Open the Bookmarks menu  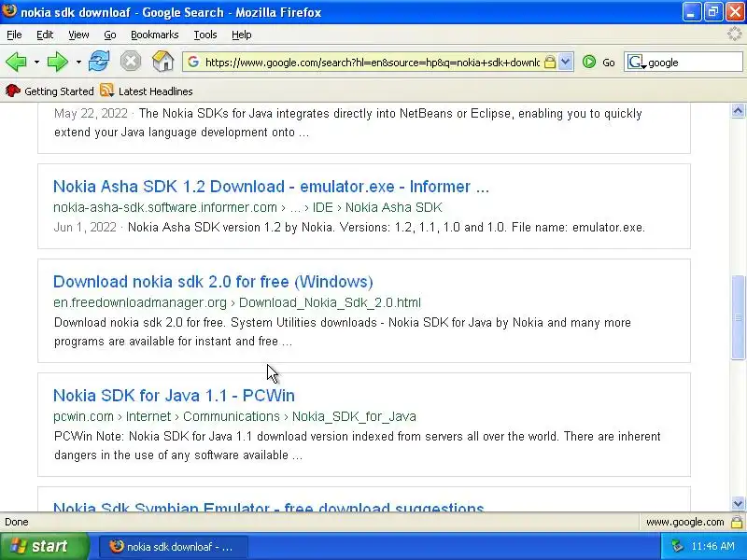(x=154, y=35)
